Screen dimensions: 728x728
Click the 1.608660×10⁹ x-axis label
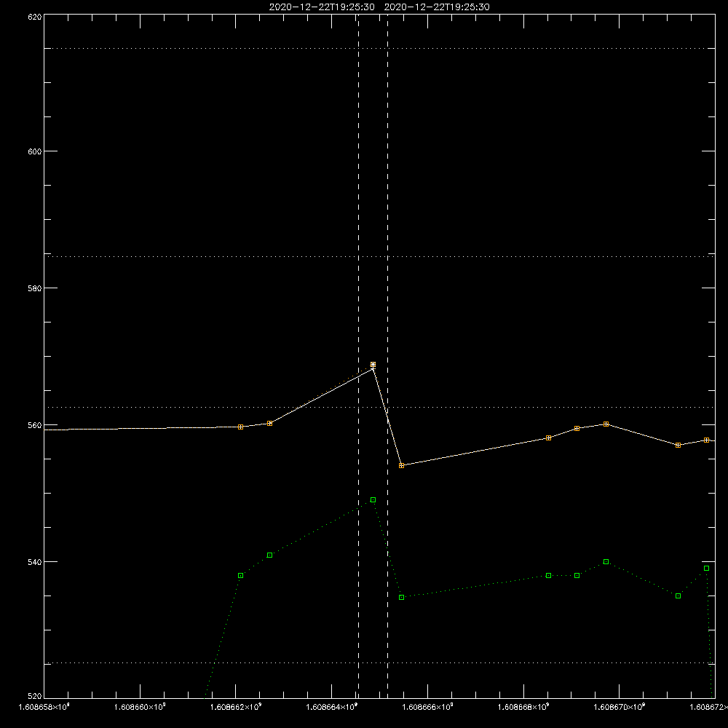pos(140,707)
